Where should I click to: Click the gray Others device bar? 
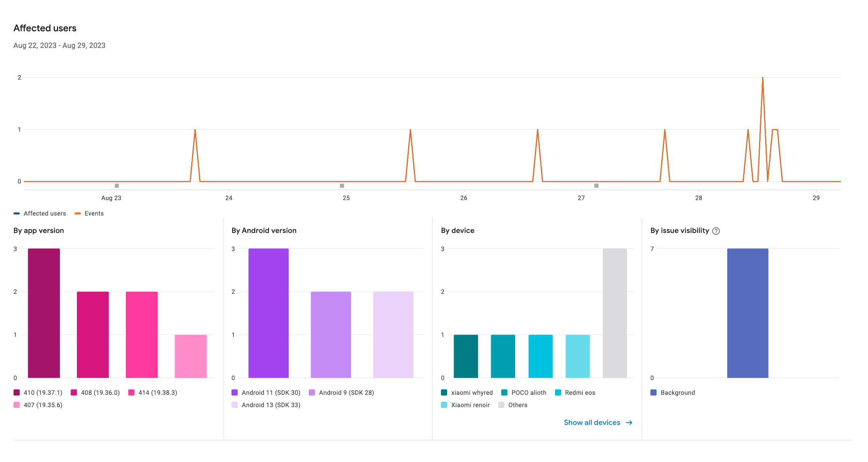click(x=614, y=313)
